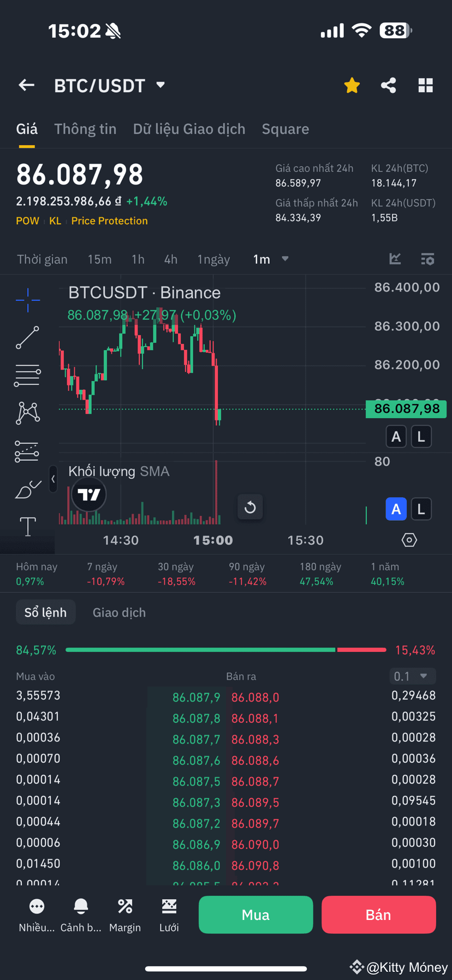Select the brush drawing tool

tap(28, 489)
